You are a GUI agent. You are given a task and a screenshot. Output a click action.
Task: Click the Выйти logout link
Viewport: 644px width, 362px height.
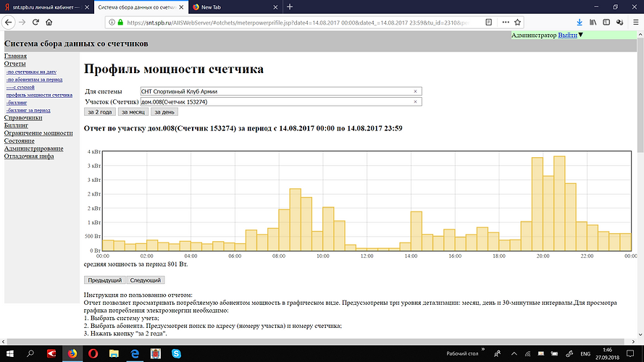tap(568, 35)
